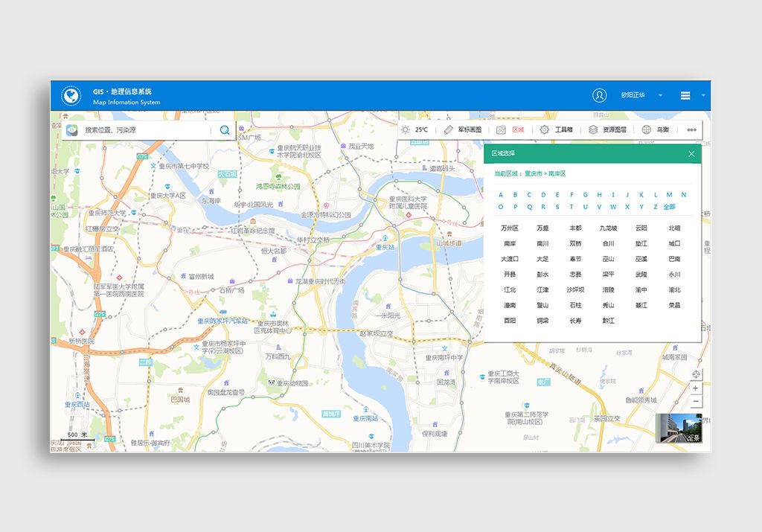Expand the 欧阳正华 user dropdown arrow
Image resolution: width=762 pixels, height=532 pixels.
(660, 96)
